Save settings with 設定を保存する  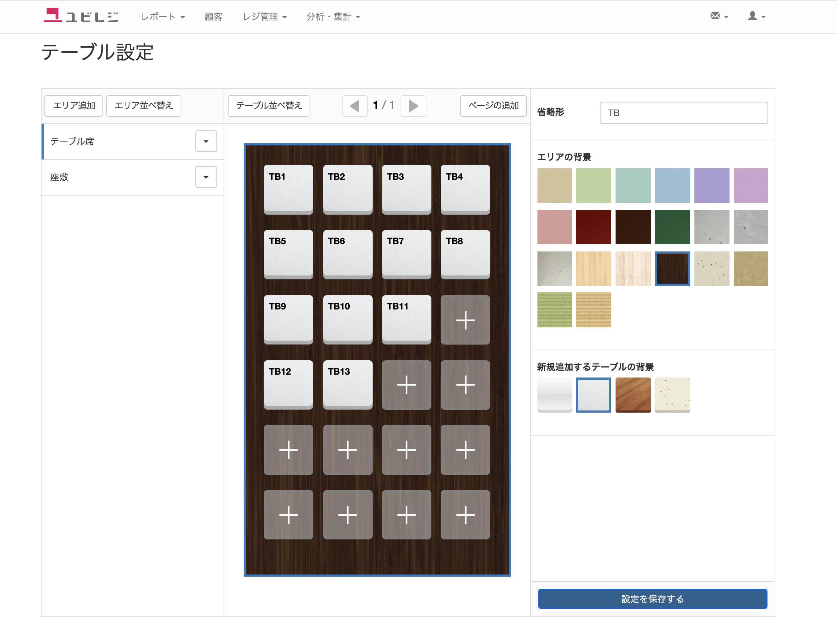tap(652, 599)
